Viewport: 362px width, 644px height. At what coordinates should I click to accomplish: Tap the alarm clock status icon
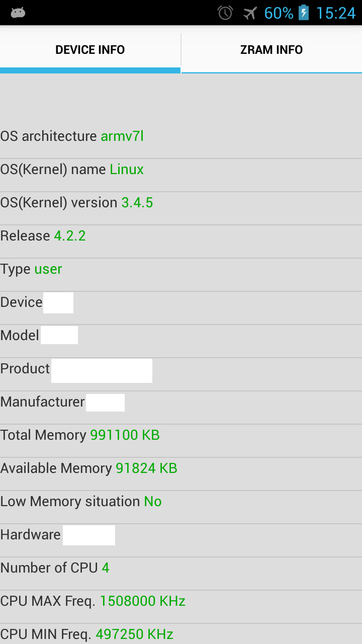(225, 13)
